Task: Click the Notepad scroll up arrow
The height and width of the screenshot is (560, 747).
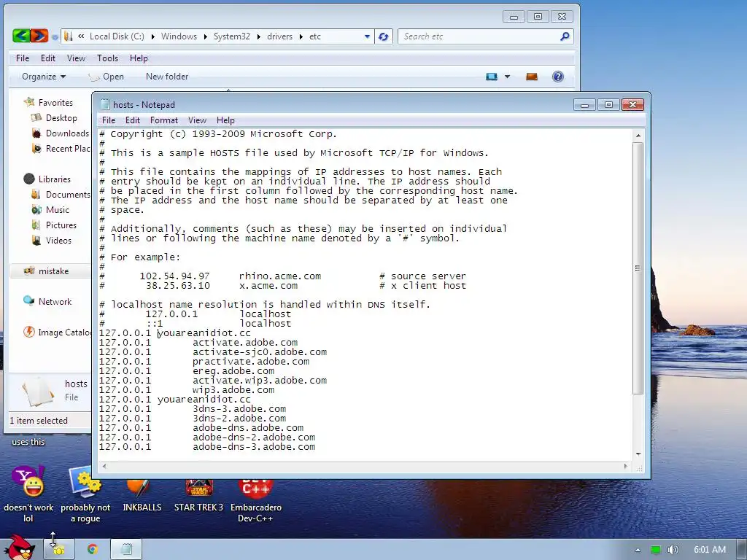Action: tap(638, 136)
